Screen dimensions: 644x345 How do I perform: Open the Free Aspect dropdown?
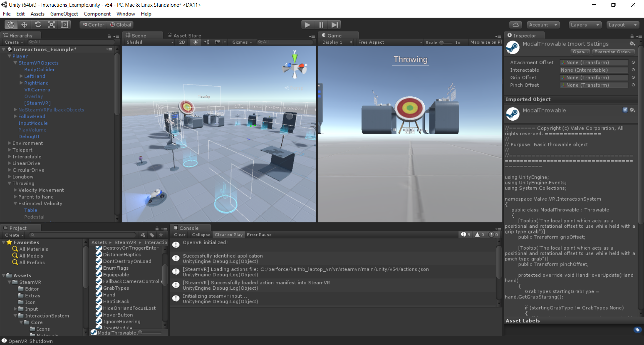pos(390,42)
